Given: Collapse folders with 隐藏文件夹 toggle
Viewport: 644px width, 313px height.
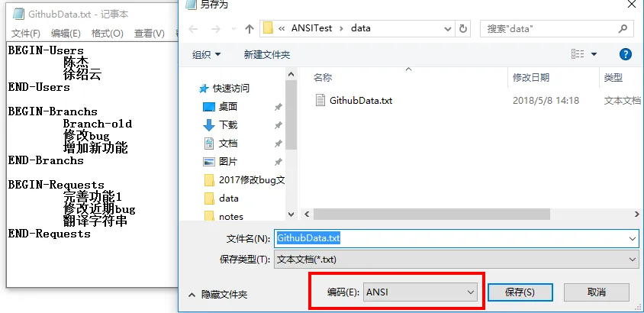Looking at the screenshot, I should click(x=218, y=295).
